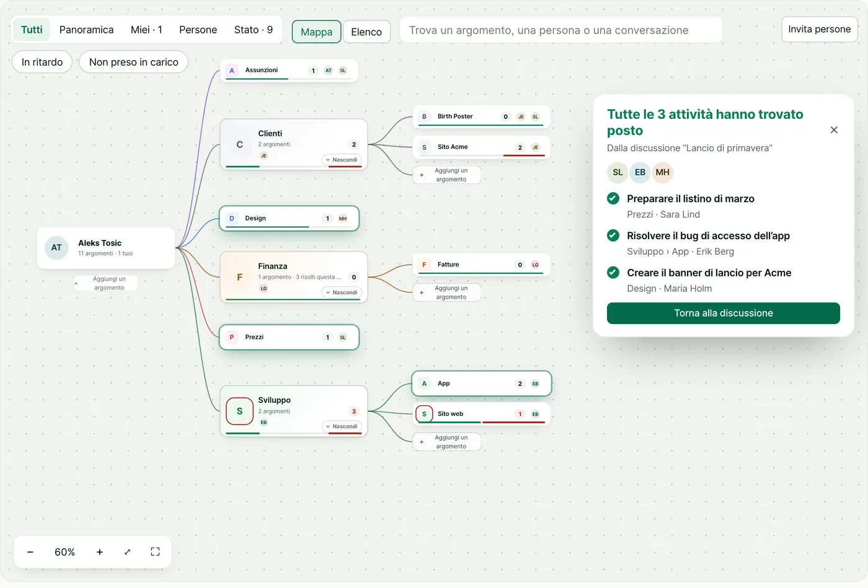
Task: Add a topic under Aleks Tosic
Action: tap(105, 283)
